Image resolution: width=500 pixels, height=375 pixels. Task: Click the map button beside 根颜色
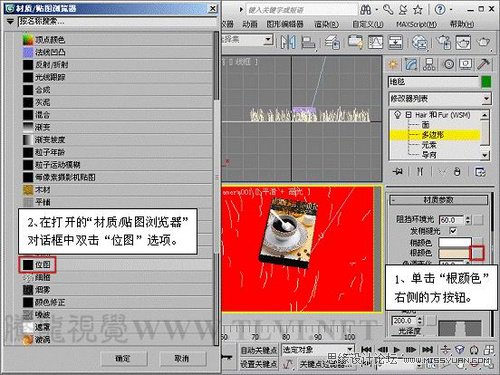(x=477, y=253)
